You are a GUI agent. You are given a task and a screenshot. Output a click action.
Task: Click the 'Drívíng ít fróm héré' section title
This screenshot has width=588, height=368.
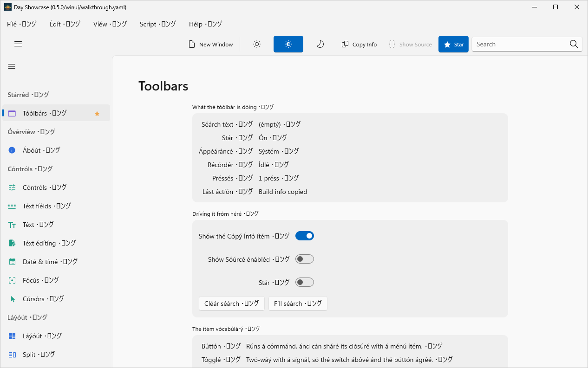point(225,214)
